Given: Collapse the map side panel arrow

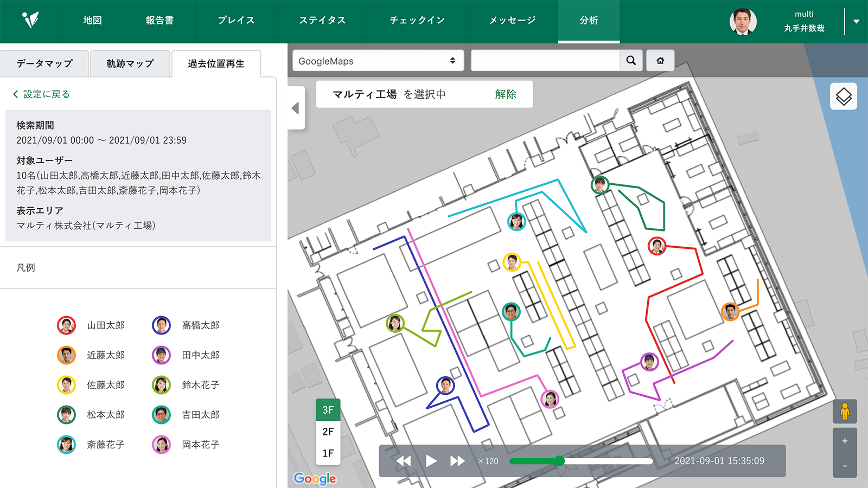Looking at the screenshot, I should click(x=296, y=108).
